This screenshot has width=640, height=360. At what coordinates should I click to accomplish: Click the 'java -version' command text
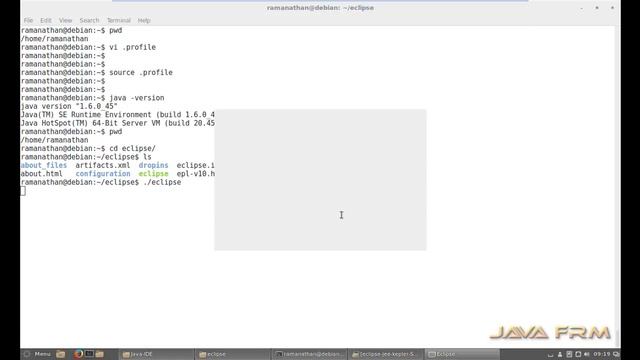coord(136,98)
